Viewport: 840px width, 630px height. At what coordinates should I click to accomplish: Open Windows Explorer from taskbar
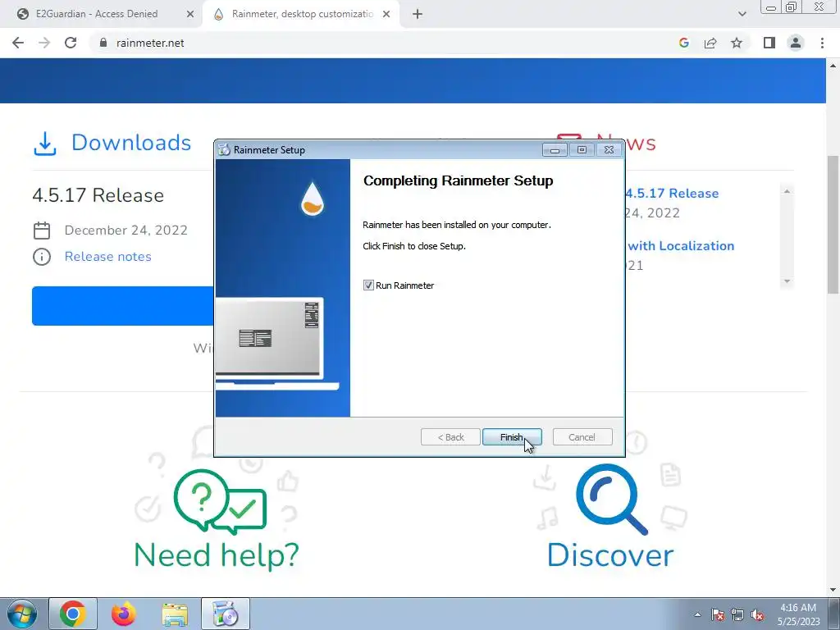175,614
